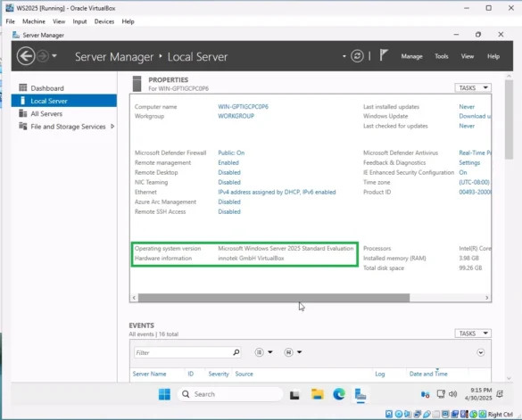Open VirtualBox Input menu

pos(79,21)
